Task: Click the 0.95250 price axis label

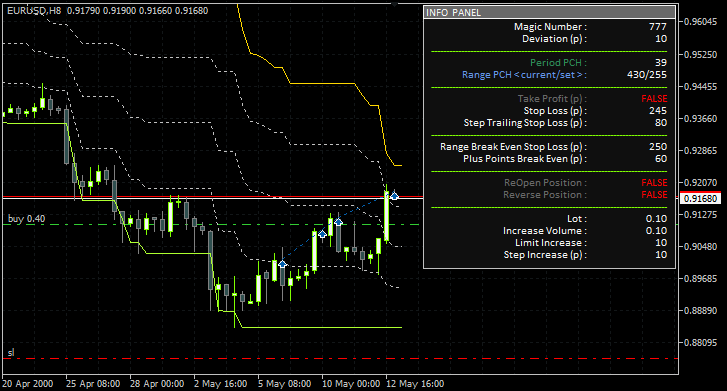Action: (701, 55)
